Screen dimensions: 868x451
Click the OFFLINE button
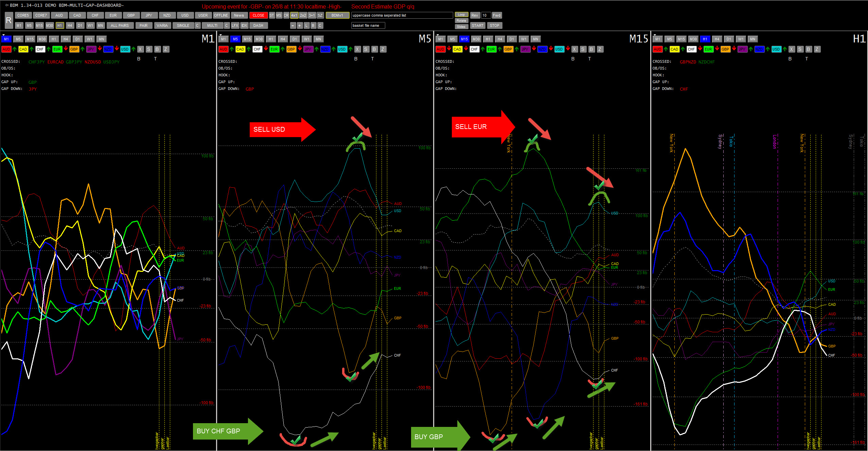click(x=221, y=15)
